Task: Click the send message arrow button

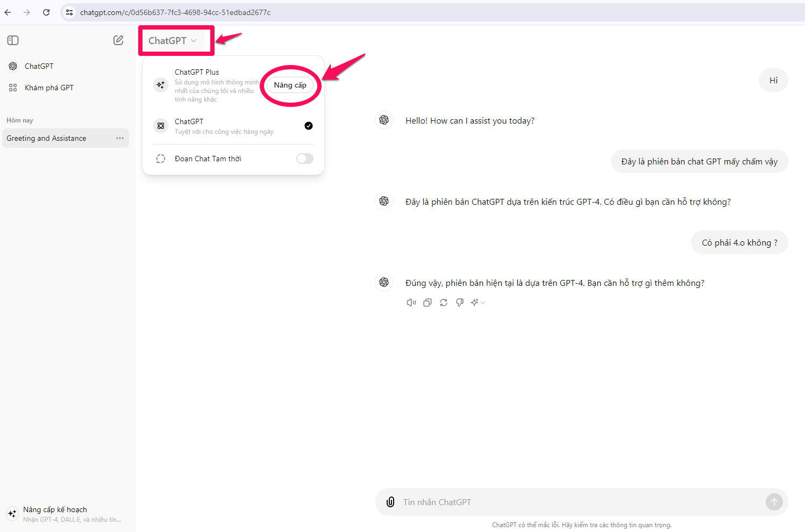Action: (x=774, y=502)
